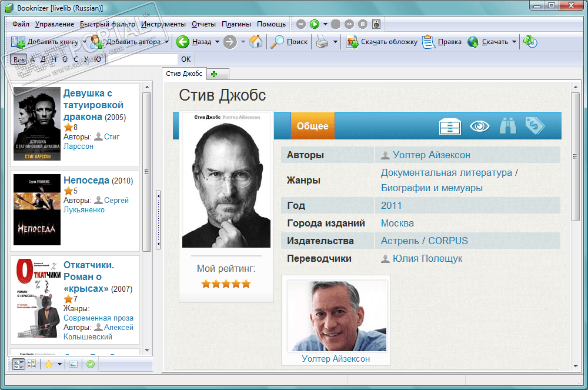Filter books by letter Н
Image resolution: width=588 pixels, height=390 pixels.
(x=54, y=59)
